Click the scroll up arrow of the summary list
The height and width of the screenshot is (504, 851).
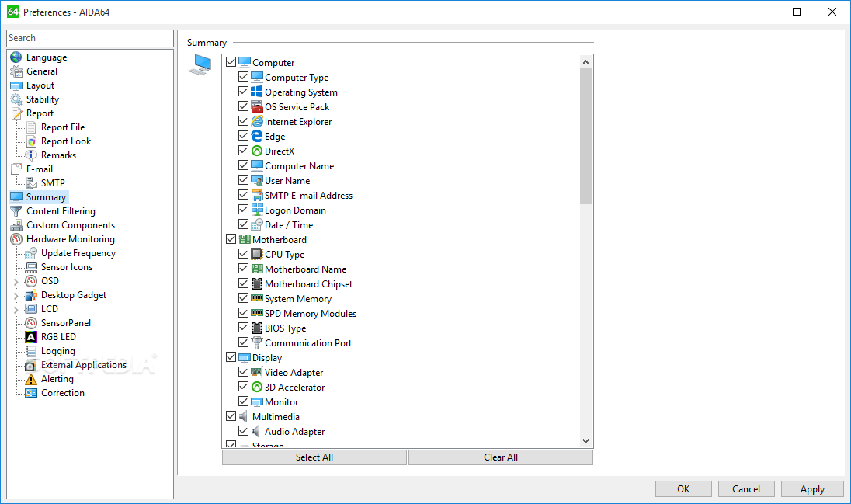click(x=585, y=62)
